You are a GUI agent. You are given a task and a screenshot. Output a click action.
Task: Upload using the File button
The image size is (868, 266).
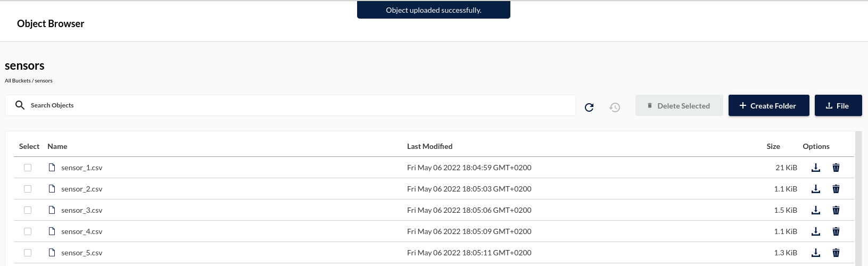838,105
